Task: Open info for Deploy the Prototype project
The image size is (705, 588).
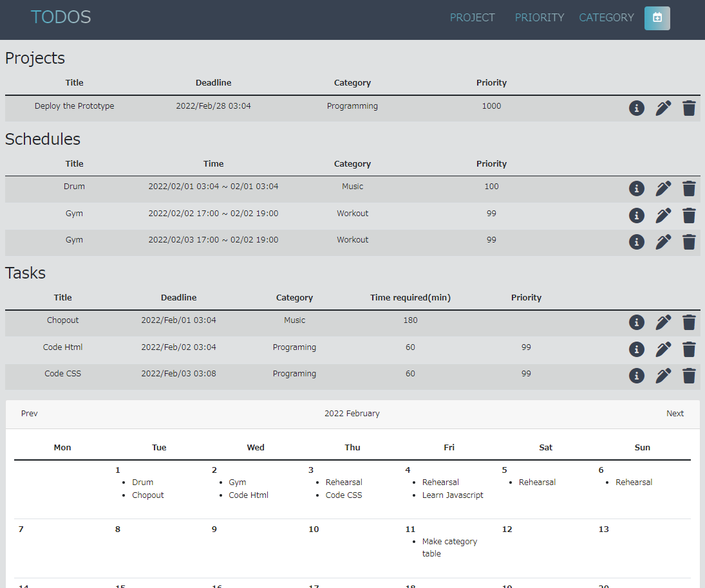Action: 636,108
